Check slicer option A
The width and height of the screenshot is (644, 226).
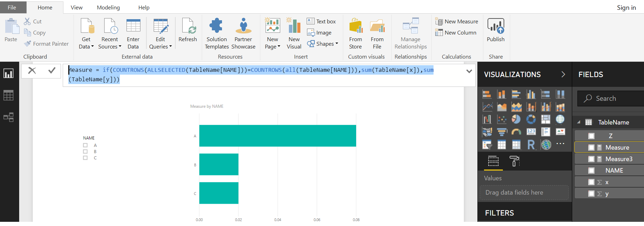[85, 145]
